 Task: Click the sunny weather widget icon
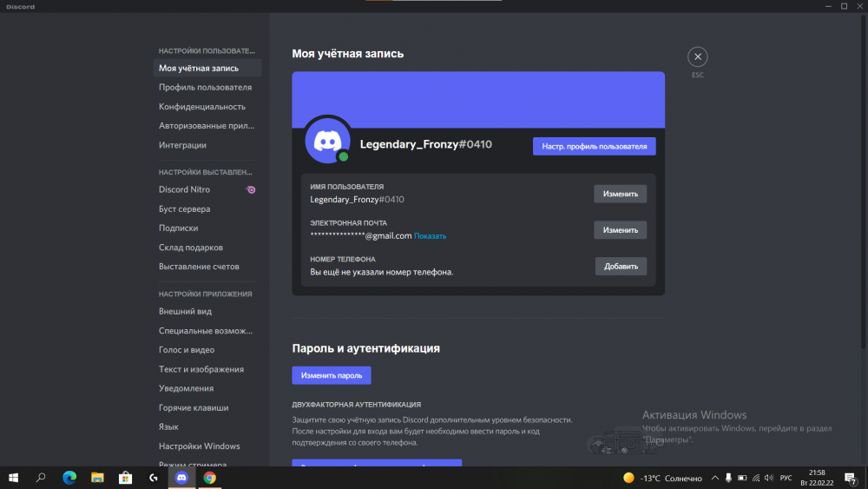[628, 478]
